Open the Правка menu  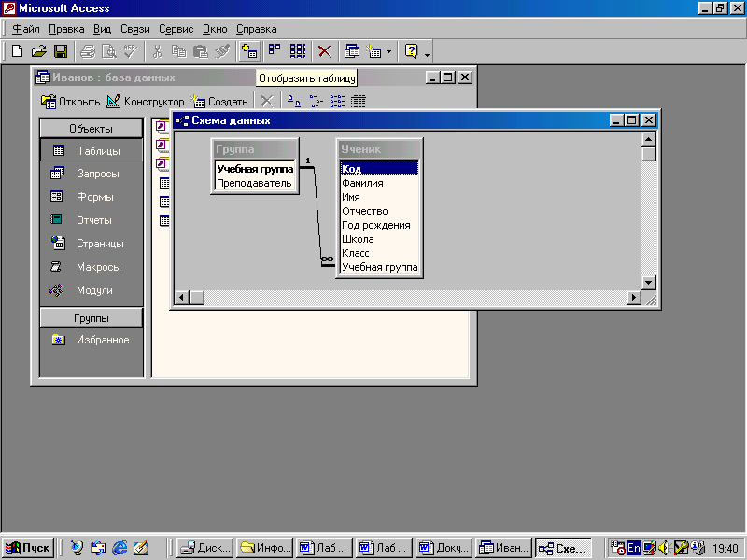[66, 29]
